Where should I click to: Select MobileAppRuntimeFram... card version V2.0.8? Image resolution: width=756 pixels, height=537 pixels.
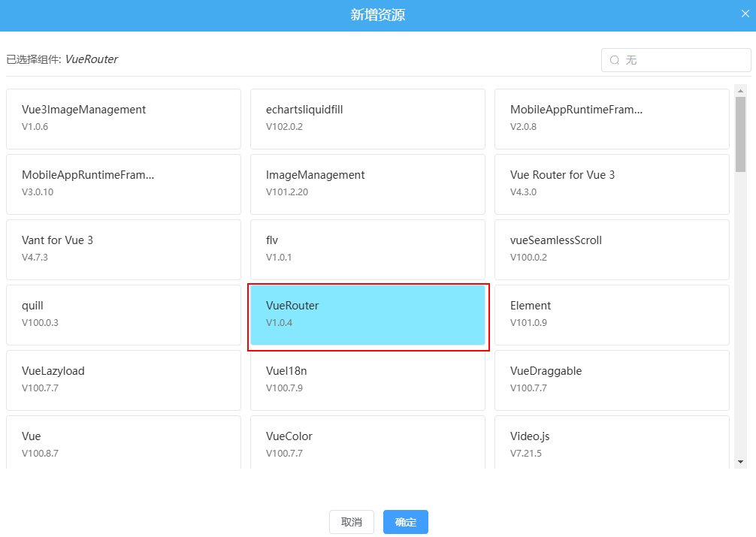tap(612, 119)
